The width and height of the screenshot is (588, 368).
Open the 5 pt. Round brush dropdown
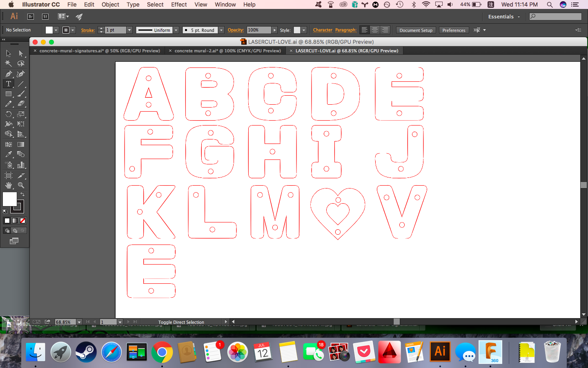pyautogui.click(x=221, y=30)
